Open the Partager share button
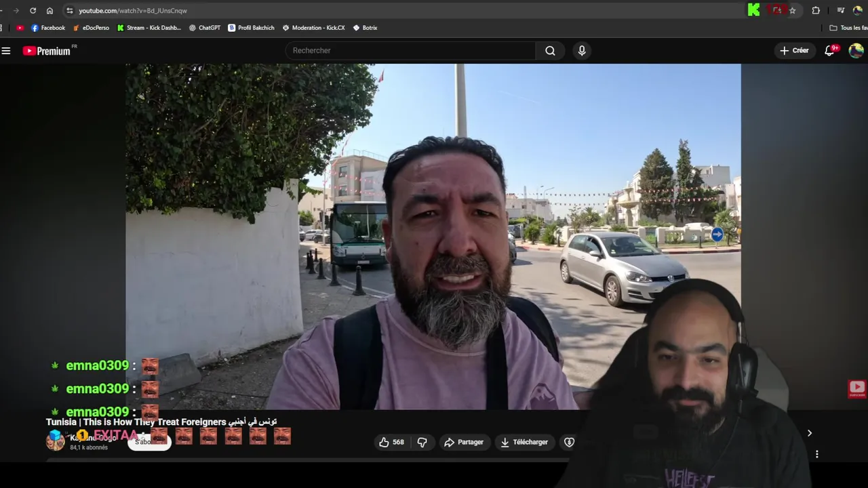Image resolution: width=868 pixels, height=488 pixels. (464, 442)
